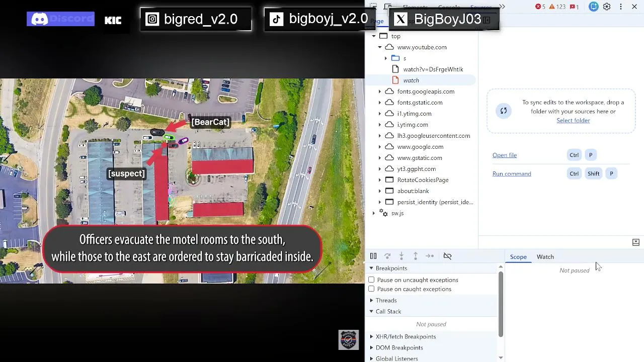Click the sw.js service worker gear icon
Viewport: 644px width, 362px height.
(383, 213)
